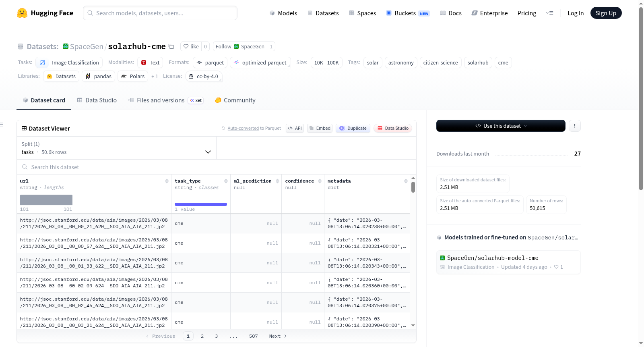This screenshot has width=644, height=347.
Task: Go to page 3 of results
Action: [x=216, y=336]
